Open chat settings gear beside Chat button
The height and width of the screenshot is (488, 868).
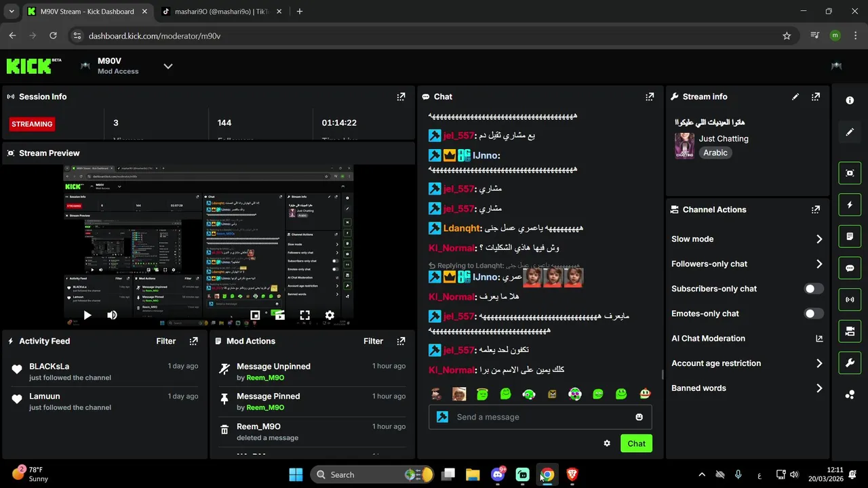point(607,443)
